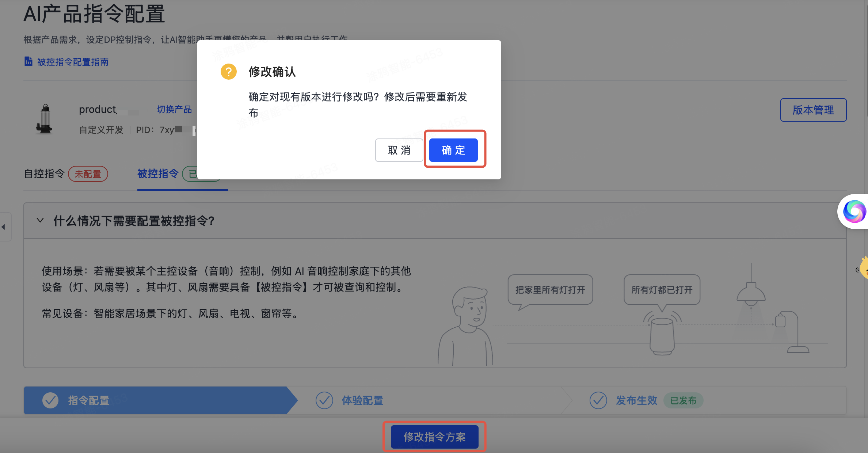This screenshot has height=453, width=868.
Task: Click the smart speaker illustration
Action: (x=662, y=336)
